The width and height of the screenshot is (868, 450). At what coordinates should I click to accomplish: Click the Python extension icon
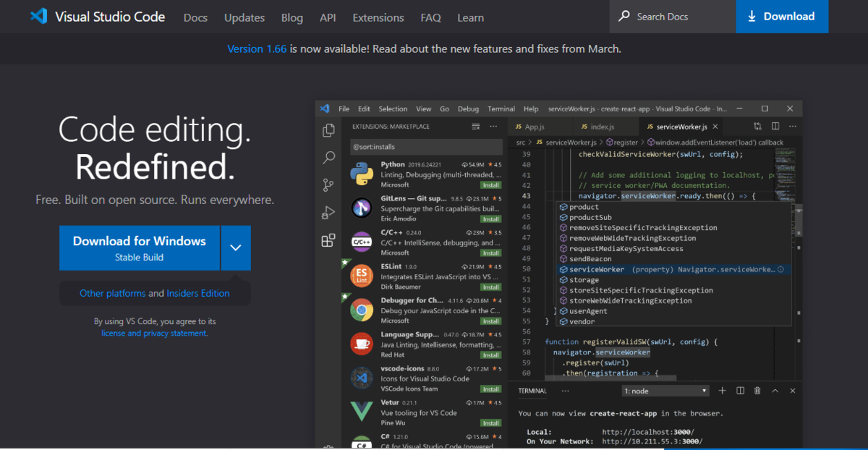click(x=361, y=174)
